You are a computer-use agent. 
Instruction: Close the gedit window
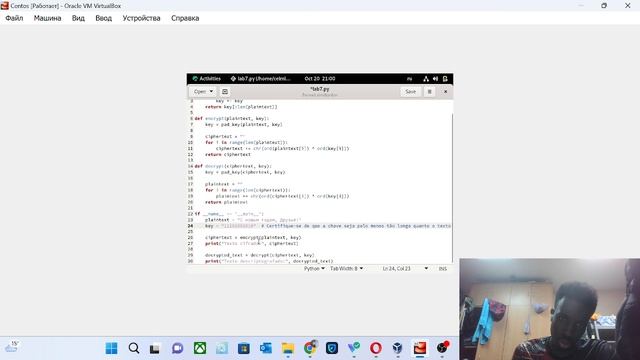445,91
